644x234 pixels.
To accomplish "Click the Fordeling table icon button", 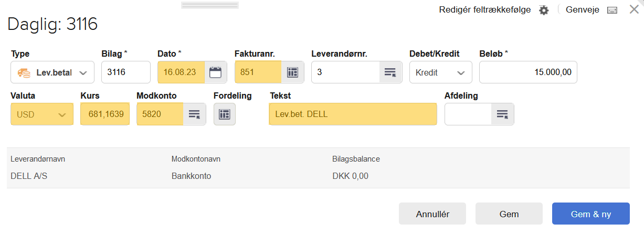I will pos(225,114).
